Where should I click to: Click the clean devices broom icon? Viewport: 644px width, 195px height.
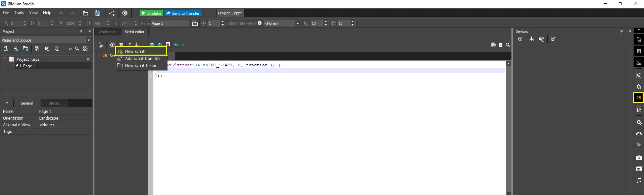[553, 39]
